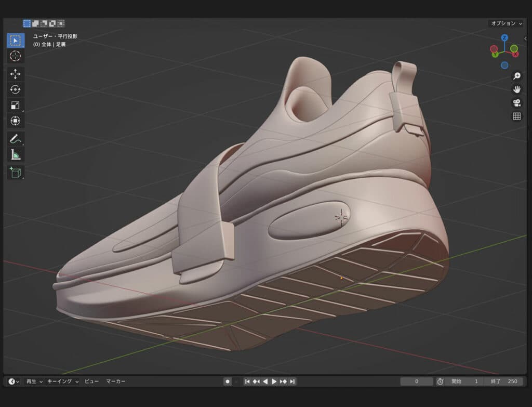Pick the Scale tool

(16, 106)
